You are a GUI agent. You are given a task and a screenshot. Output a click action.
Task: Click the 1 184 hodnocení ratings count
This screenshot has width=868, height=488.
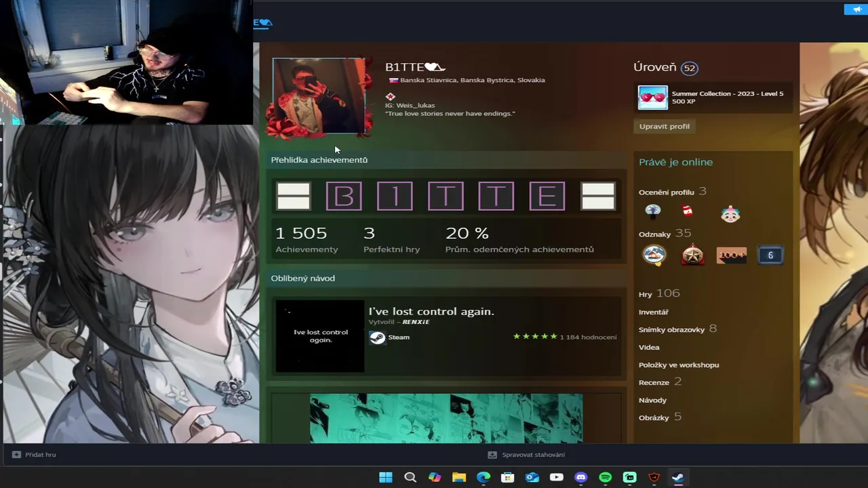[x=589, y=337]
